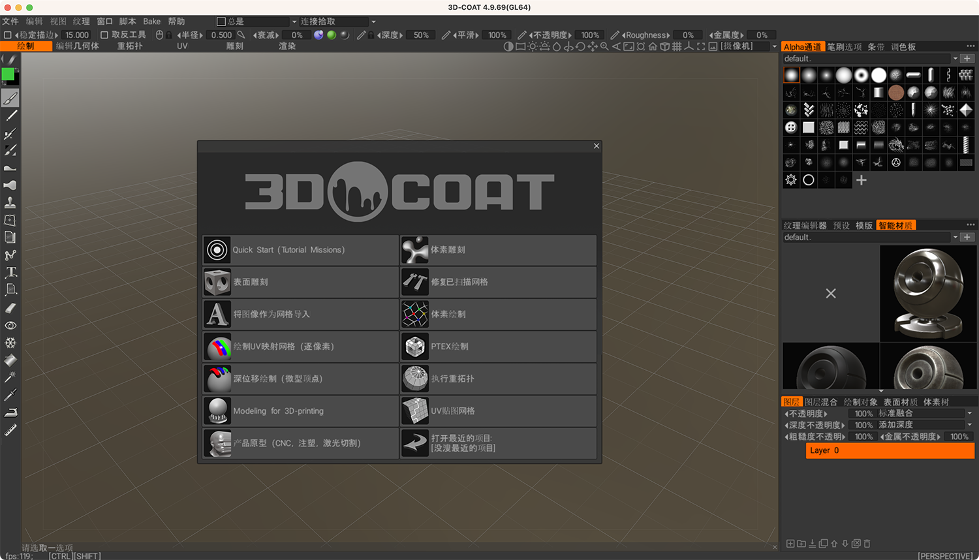This screenshot has width=979, height=560.
Task: Click the grid icon in top toolbar
Action: pyautogui.click(x=677, y=46)
